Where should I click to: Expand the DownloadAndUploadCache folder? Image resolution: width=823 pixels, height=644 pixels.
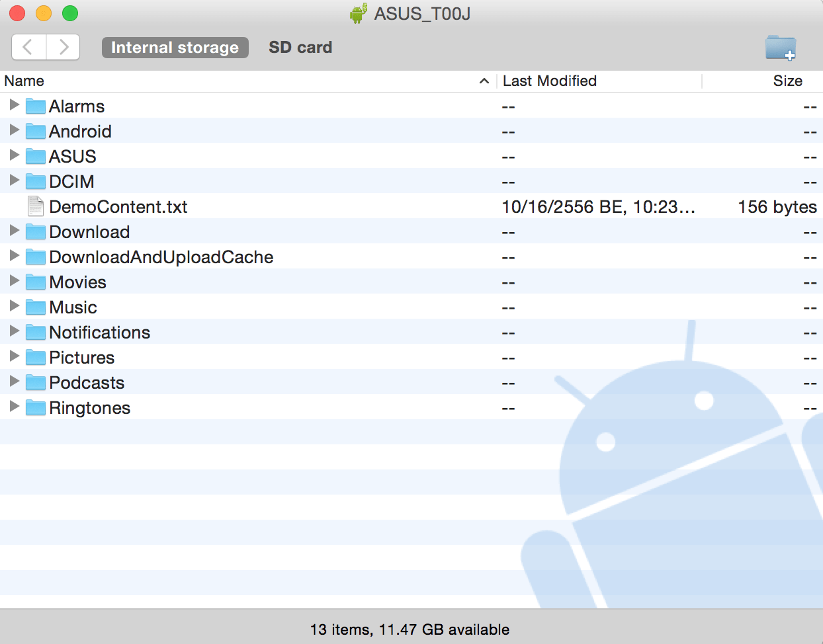click(x=14, y=256)
